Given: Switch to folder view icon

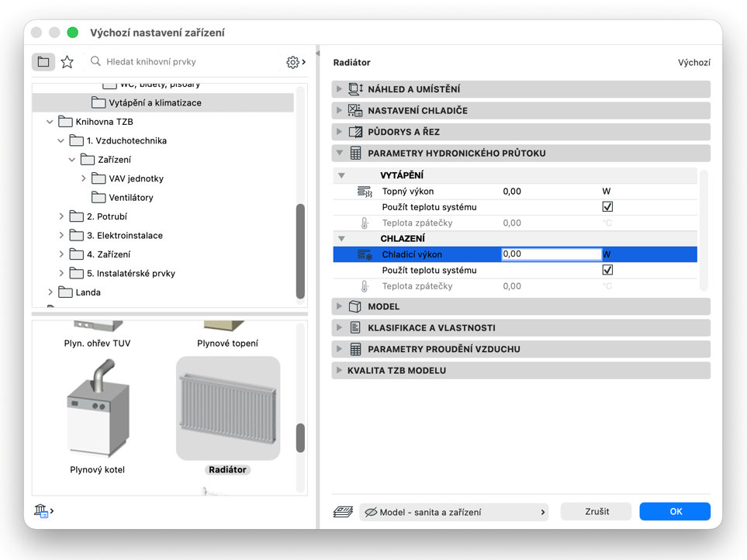Looking at the screenshot, I should coord(43,62).
